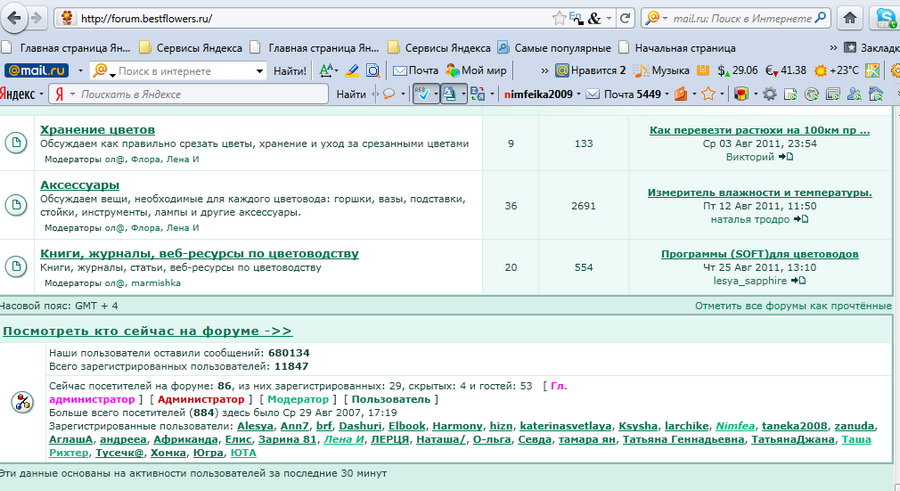Viewport: 900px width, 491px height.
Task: Click Отметить все форумы как прочтённые
Action: click(793, 305)
